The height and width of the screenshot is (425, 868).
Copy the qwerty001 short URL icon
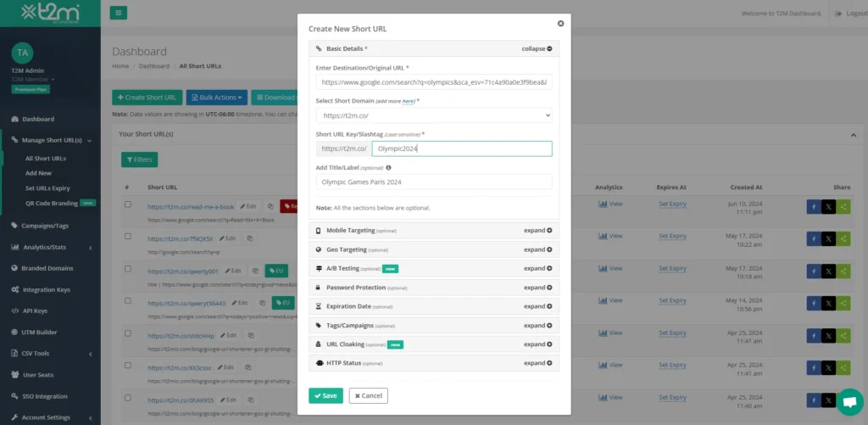[x=255, y=271]
